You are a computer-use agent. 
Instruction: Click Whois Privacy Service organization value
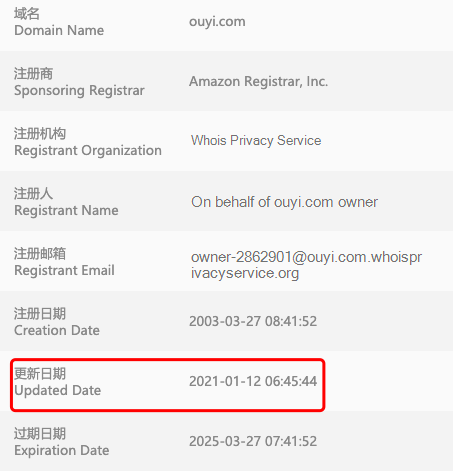[x=256, y=141]
